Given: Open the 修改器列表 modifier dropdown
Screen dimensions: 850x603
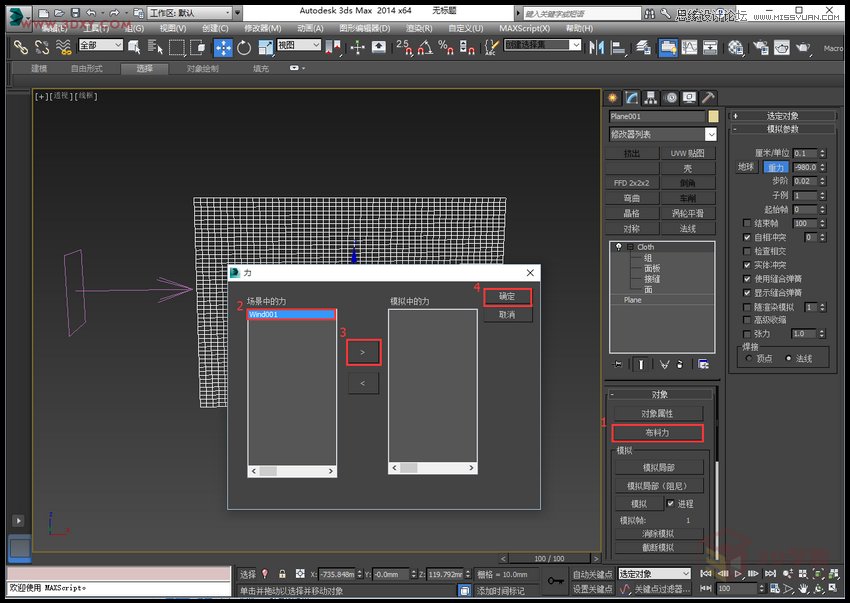Looking at the screenshot, I should pos(661,133).
